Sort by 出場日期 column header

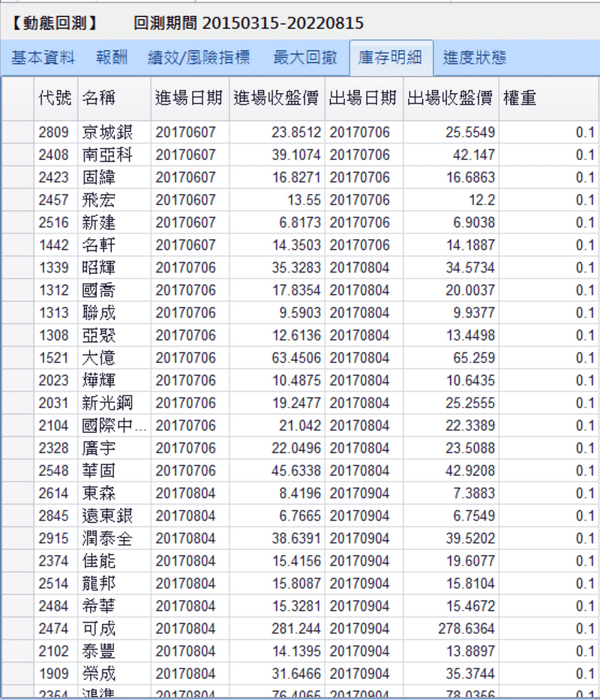(x=363, y=98)
